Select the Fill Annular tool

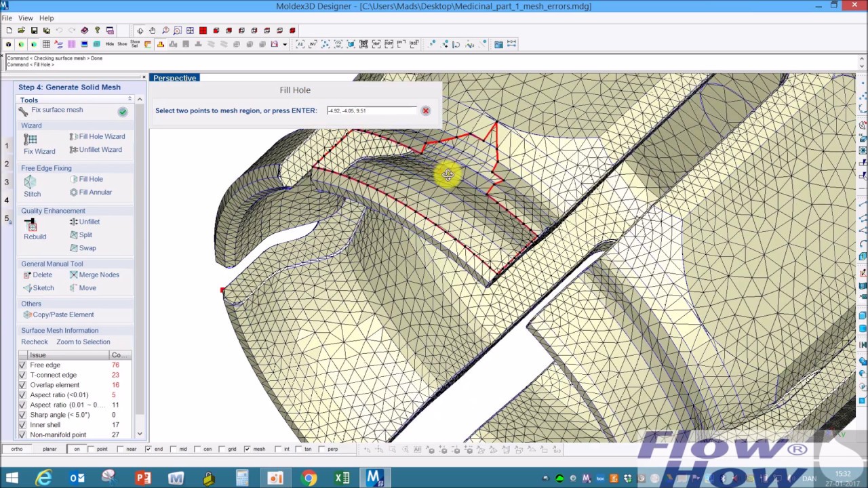(90, 192)
